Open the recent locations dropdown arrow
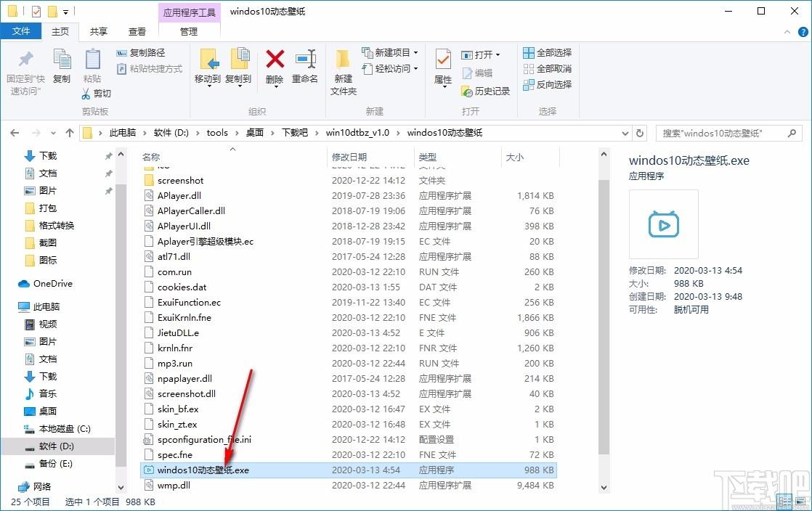Image resolution: width=812 pixels, height=511 pixels. click(x=53, y=133)
